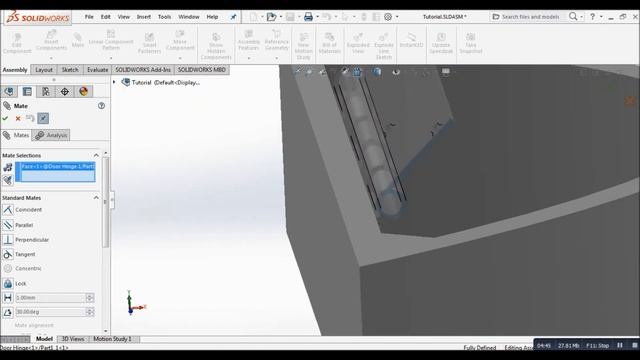Screen dimensions: 640x360
Task: Open the SOLIDWORKS Add-Ins tab
Action: (143, 70)
